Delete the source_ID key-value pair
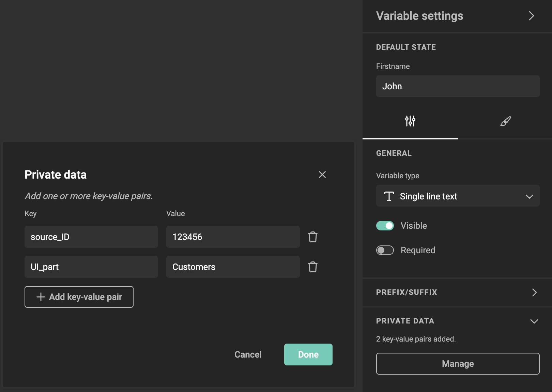This screenshot has width=552, height=392. pos(313,237)
